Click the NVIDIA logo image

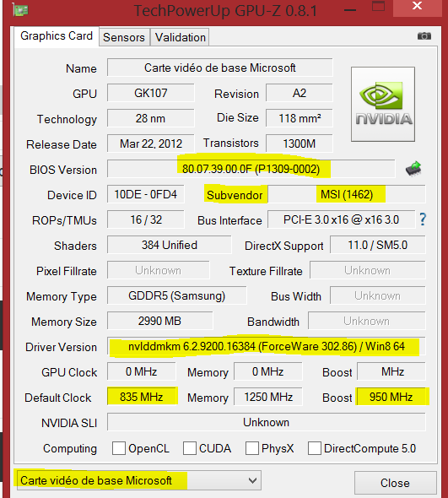coord(383,104)
